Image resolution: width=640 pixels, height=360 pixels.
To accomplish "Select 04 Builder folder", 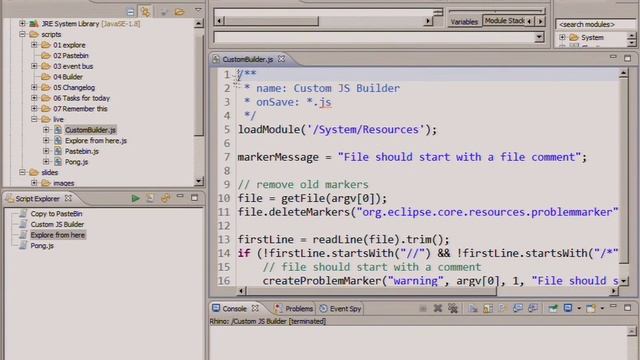I will click(68, 77).
